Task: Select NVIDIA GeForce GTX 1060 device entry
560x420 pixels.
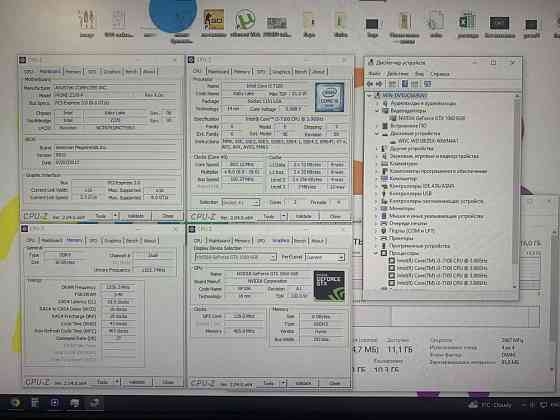Action: 432,118
